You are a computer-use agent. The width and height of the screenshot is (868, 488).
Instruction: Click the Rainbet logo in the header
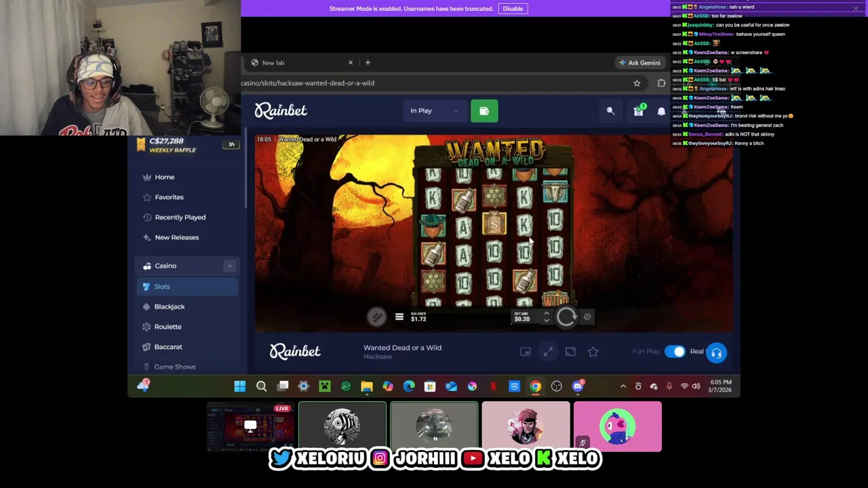point(281,110)
